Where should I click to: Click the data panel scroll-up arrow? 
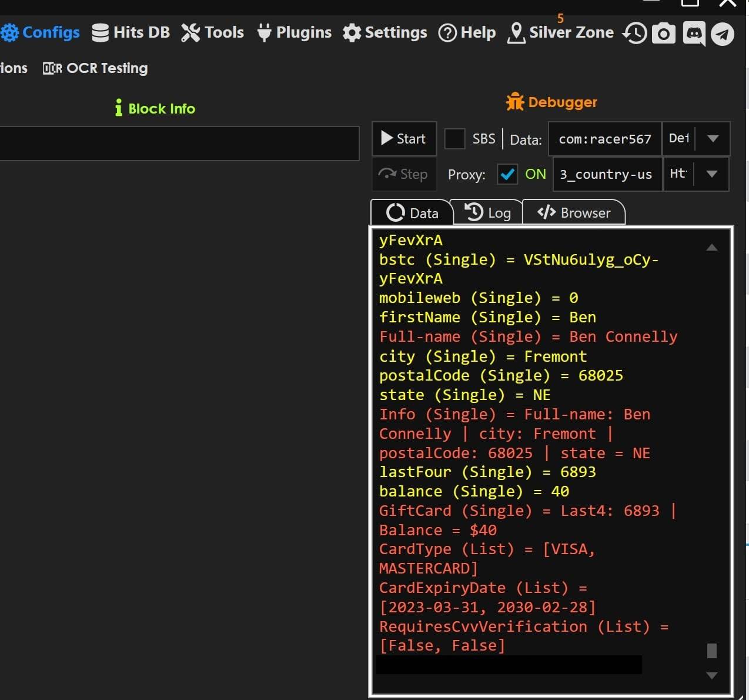[x=711, y=247]
